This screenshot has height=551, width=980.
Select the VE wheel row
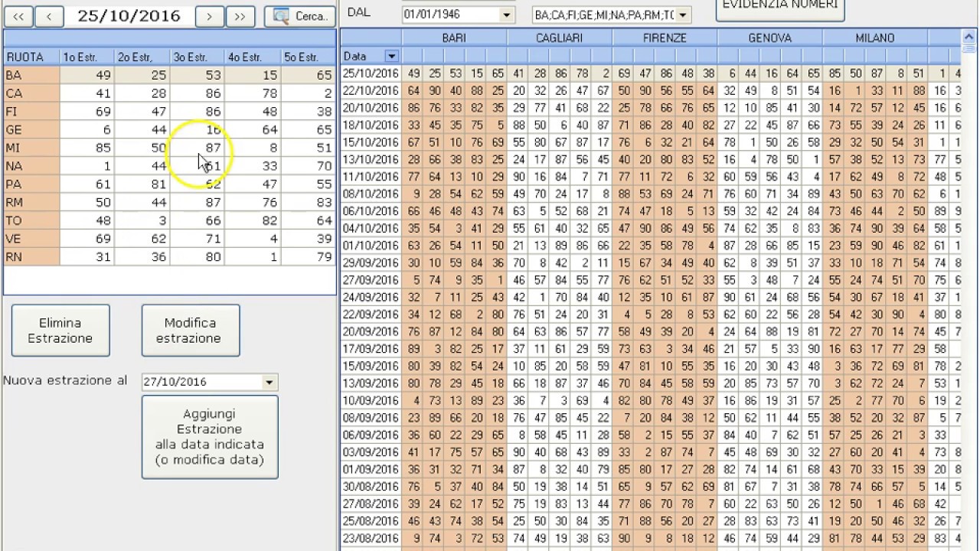[169, 239]
